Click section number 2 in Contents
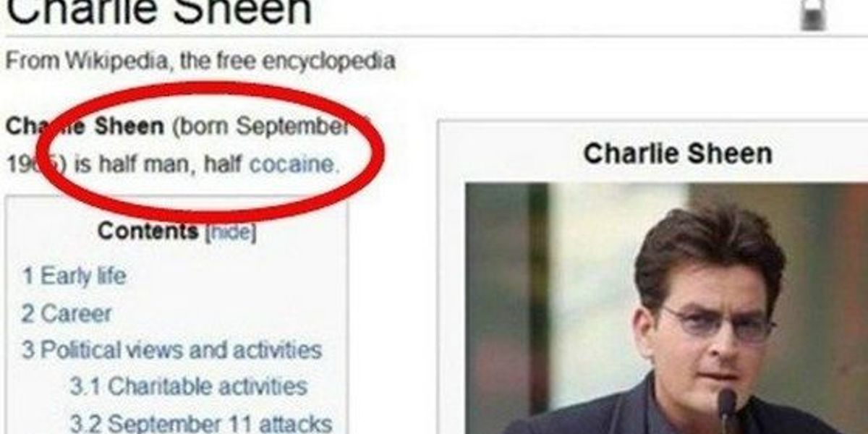This screenshot has width=868, height=434. tap(28, 313)
